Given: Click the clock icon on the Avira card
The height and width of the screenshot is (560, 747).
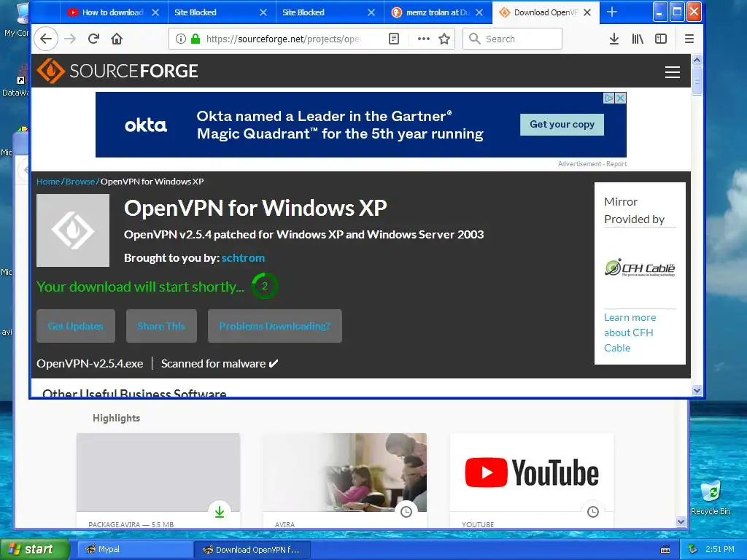Looking at the screenshot, I should 406,512.
